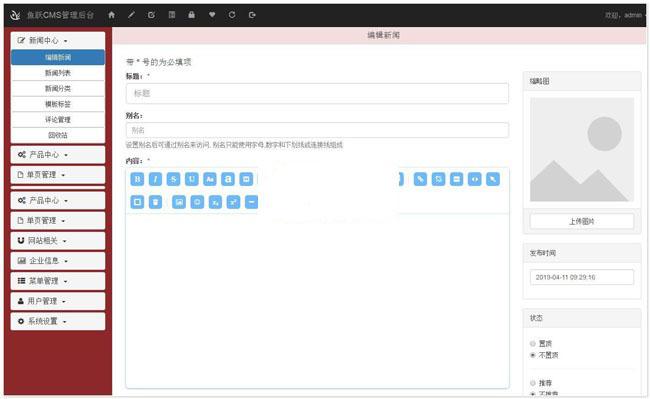Click the last diagonal-arrow icon in editor's first row

(493, 179)
